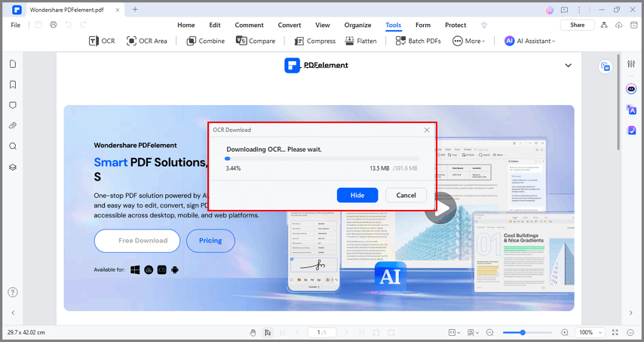This screenshot has width=644, height=342.
Task: Enter fullscreen mode icon
Action: pos(615,332)
